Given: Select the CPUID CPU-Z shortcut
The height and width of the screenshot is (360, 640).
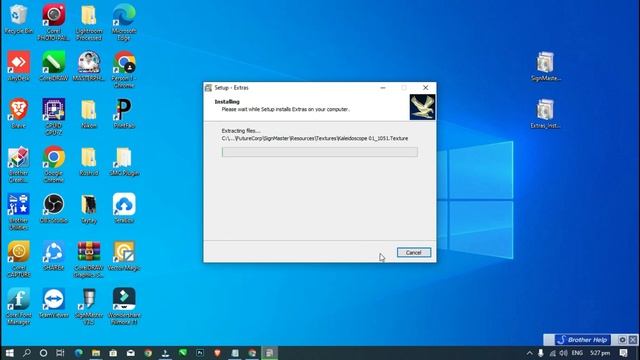Looking at the screenshot, I should [54, 117].
